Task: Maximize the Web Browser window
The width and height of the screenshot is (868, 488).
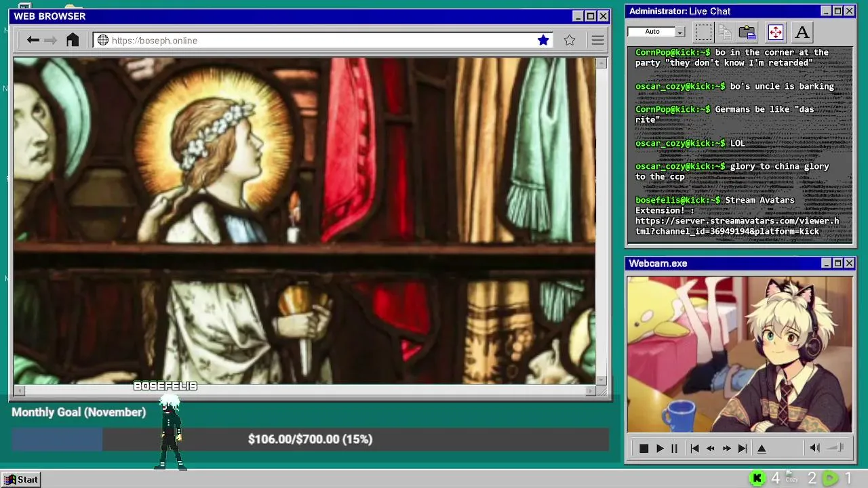Action: 591,16
